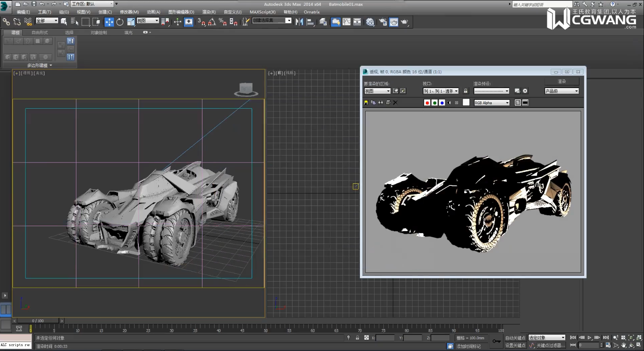
Task: Click Select and Manipulate icon
Action: click(177, 22)
